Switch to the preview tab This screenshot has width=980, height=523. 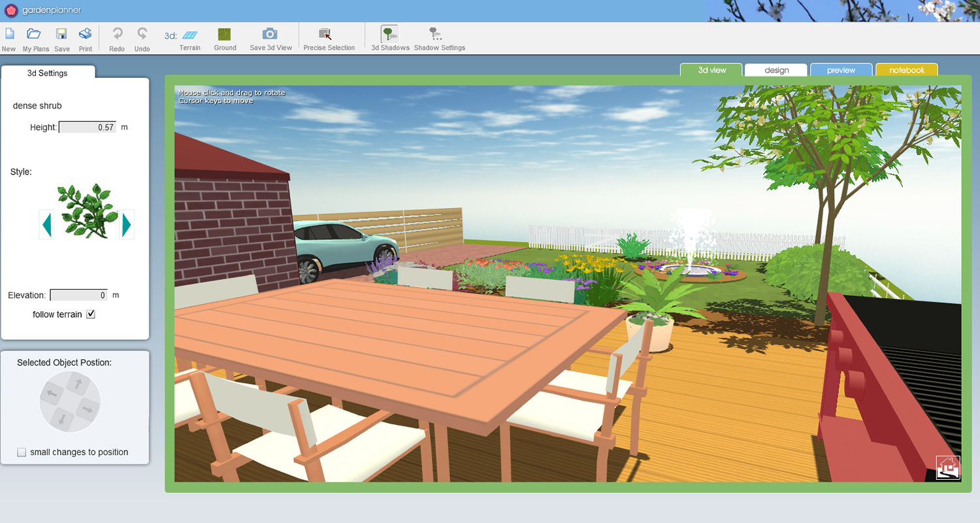pyautogui.click(x=841, y=70)
